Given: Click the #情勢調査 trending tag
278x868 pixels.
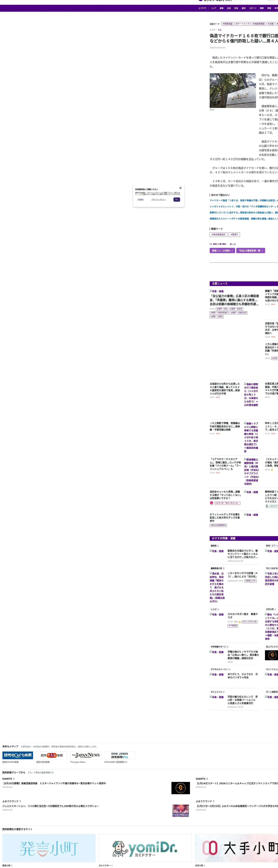Looking at the screenshot, I should pos(227,24).
